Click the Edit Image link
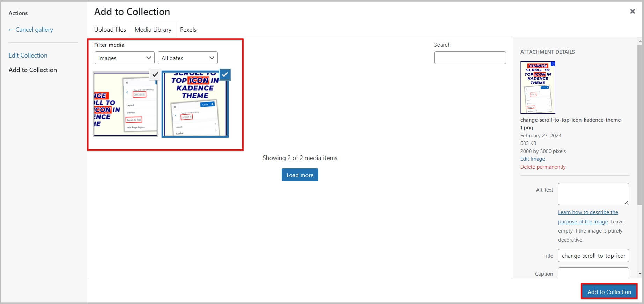The image size is (644, 304). point(532,159)
